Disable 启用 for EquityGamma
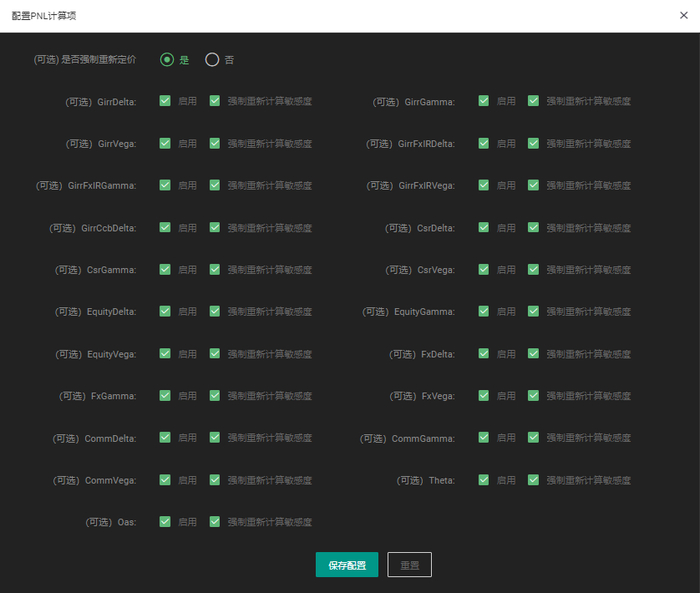The width and height of the screenshot is (700, 593). (x=483, y=311)
